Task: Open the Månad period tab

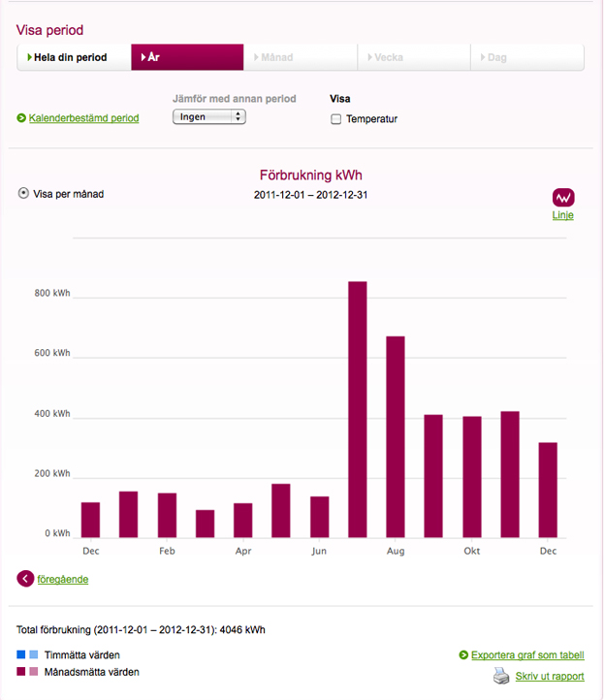Action: (x=301, y=57)
